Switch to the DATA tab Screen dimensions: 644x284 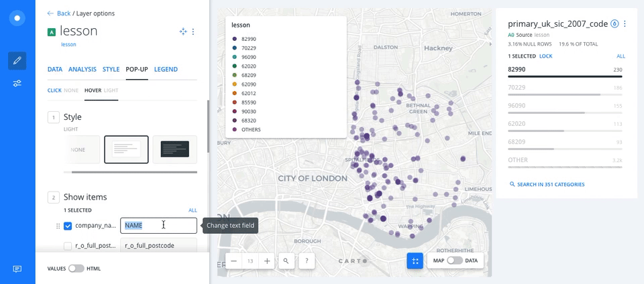click(x=55, y=69)
